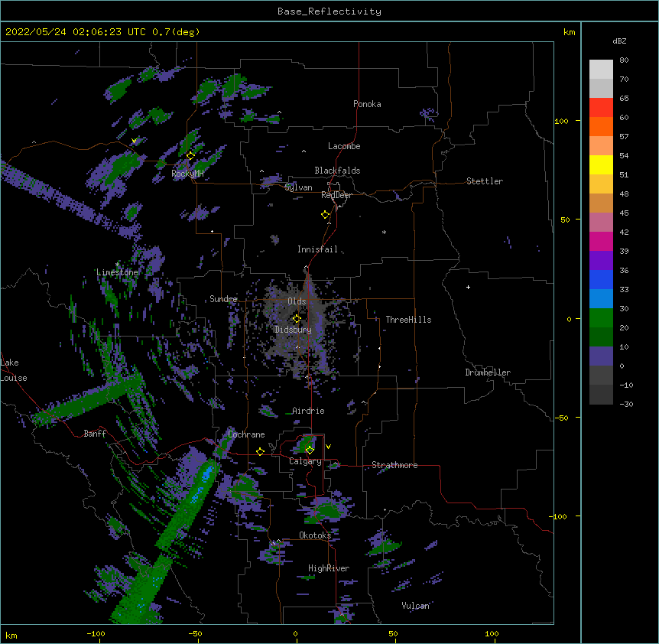The height and width of the screenshot is (644, 659).
Task: Click the yellow V marker east of Calgary
Action: point(328,447)
